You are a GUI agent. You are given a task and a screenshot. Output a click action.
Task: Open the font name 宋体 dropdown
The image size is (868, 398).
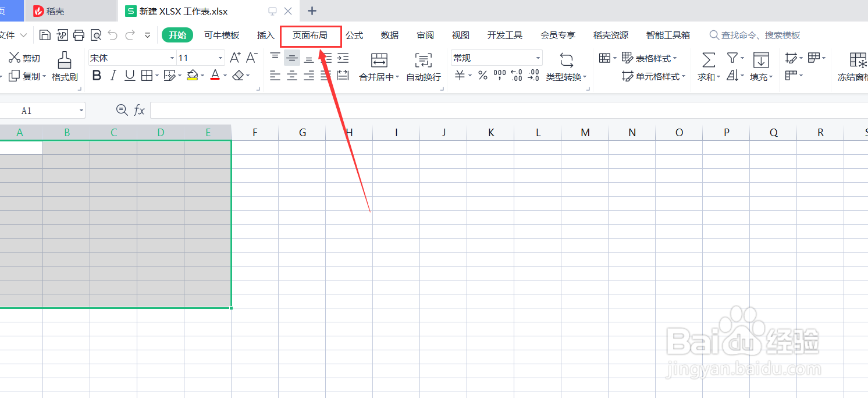click(172, 58)
